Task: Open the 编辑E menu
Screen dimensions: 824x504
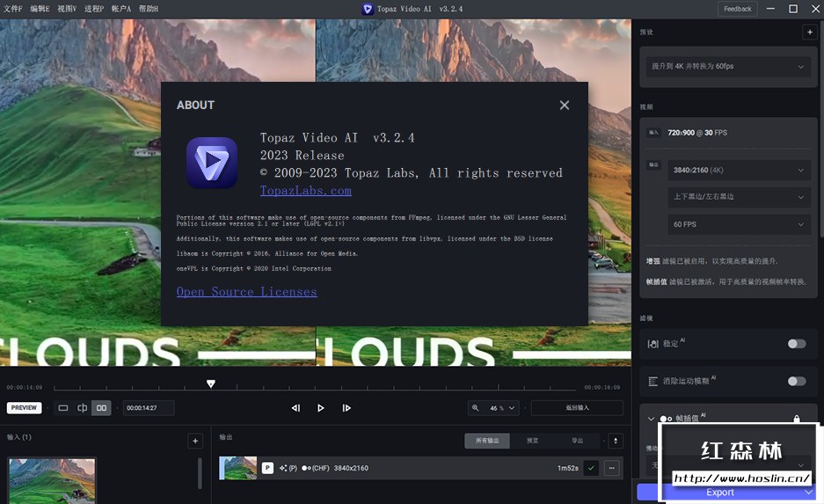Action: 40,9
